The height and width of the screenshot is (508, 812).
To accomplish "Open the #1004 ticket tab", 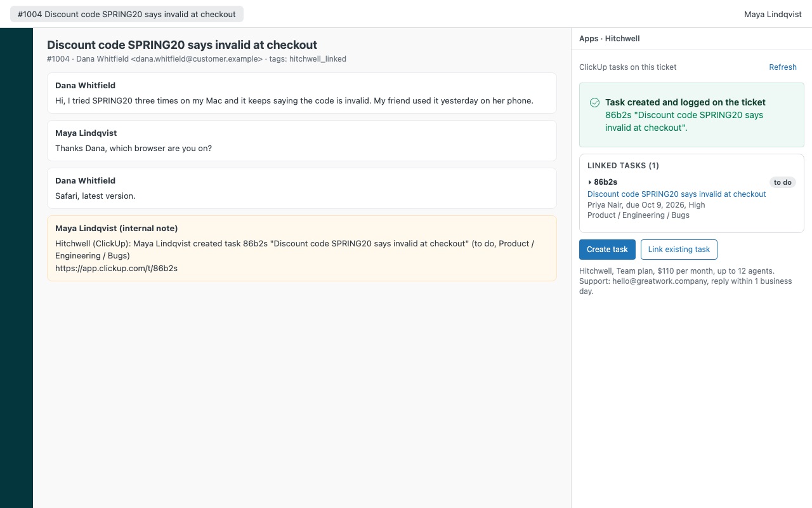I will click(127, 14).
